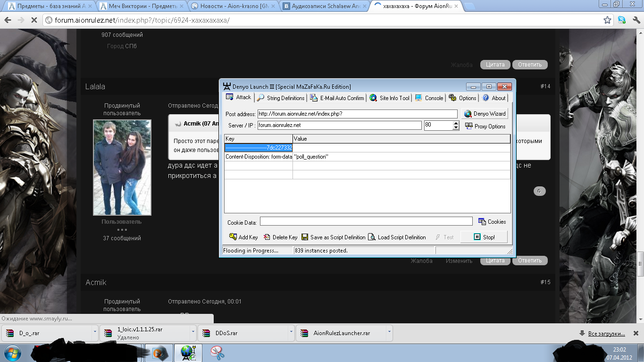Click the Denyo title bar antenna icon

point(226,86)
